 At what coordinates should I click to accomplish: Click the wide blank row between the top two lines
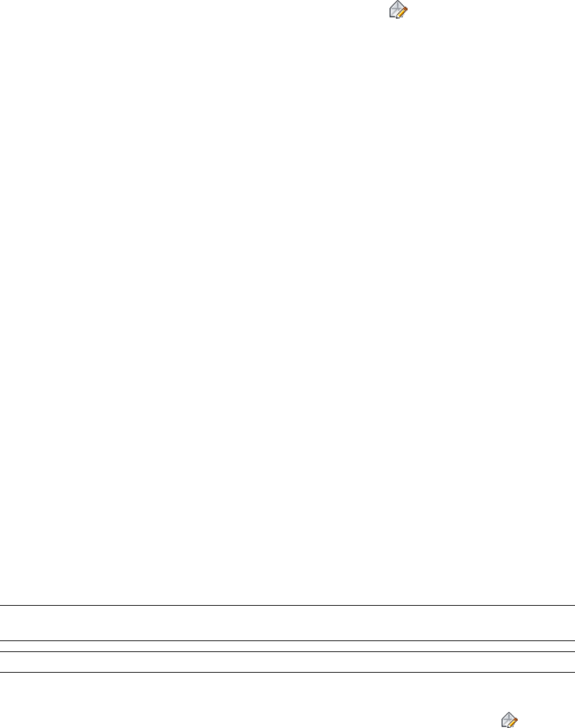coord(287,623)
